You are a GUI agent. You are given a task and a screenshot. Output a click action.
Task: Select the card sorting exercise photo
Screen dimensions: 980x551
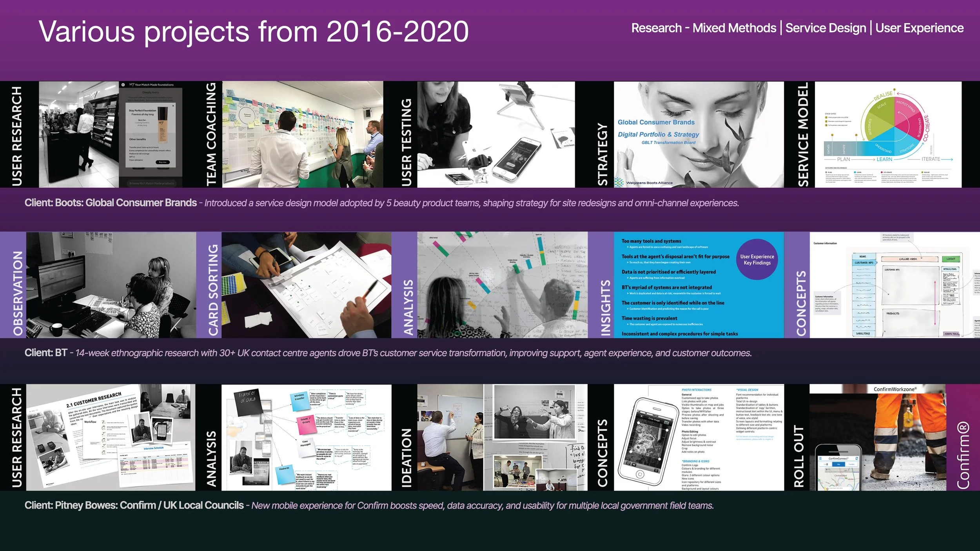(306, 285)
